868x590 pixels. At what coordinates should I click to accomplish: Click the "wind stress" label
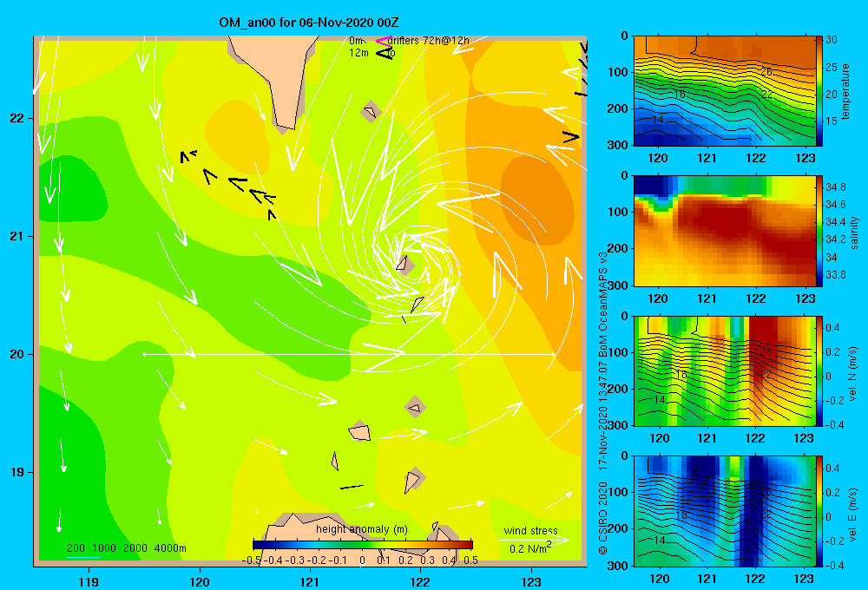[x=530, y=531]
